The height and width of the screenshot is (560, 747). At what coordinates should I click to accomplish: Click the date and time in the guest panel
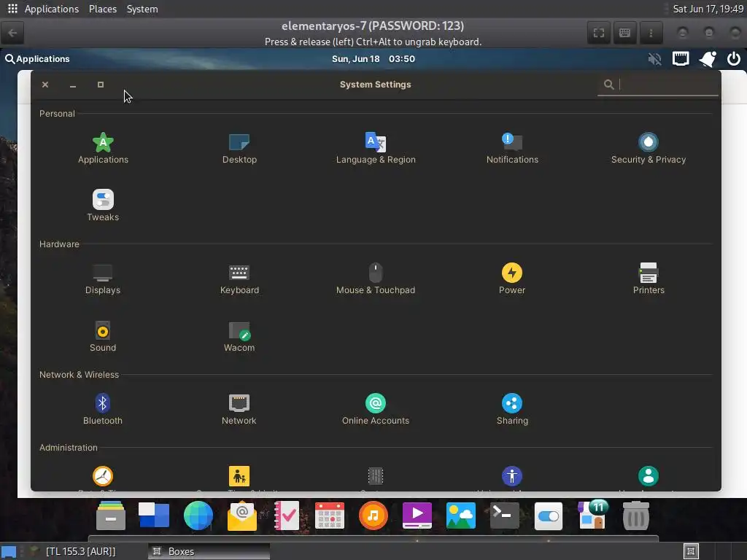coord(373,59)
